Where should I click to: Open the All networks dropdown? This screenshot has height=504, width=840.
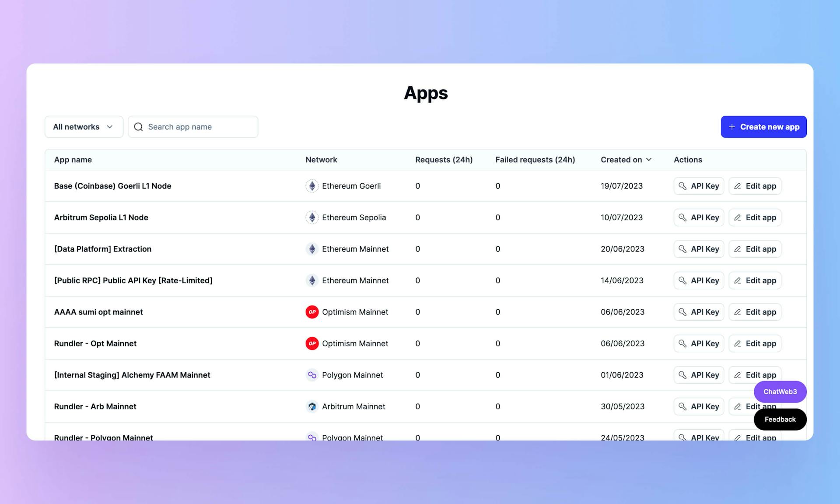pos(84,127)
